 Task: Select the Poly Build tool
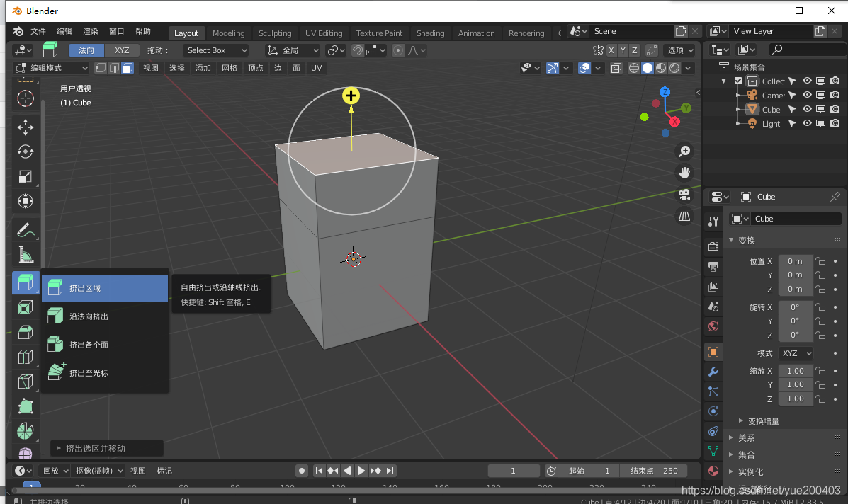(x=26, y=406)
